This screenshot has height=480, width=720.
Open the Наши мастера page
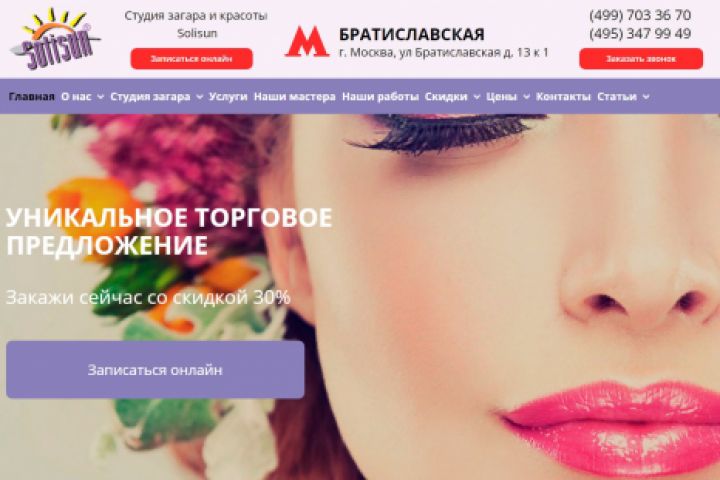(295, 96)
